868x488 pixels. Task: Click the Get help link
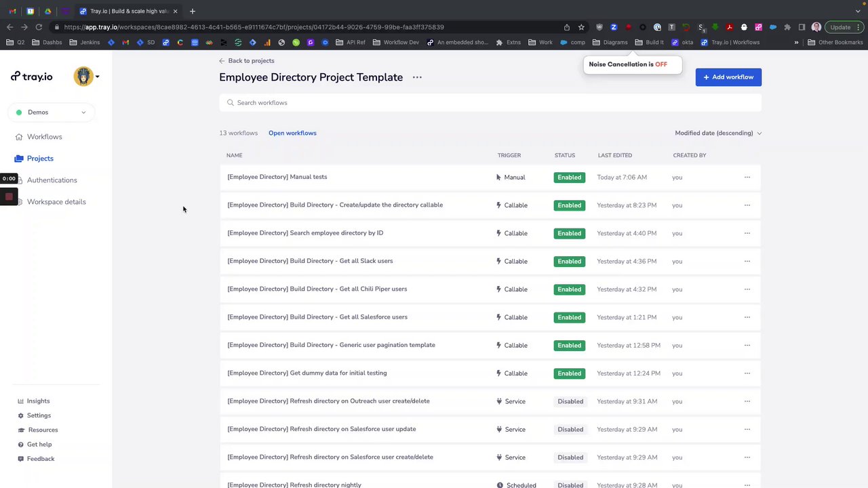pos(39,445)
